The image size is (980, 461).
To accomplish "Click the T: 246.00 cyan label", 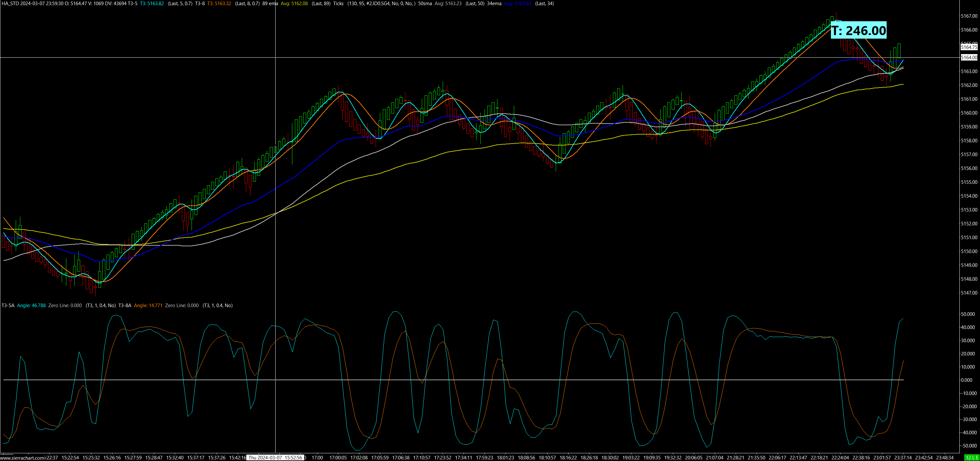I will (858, 31).
